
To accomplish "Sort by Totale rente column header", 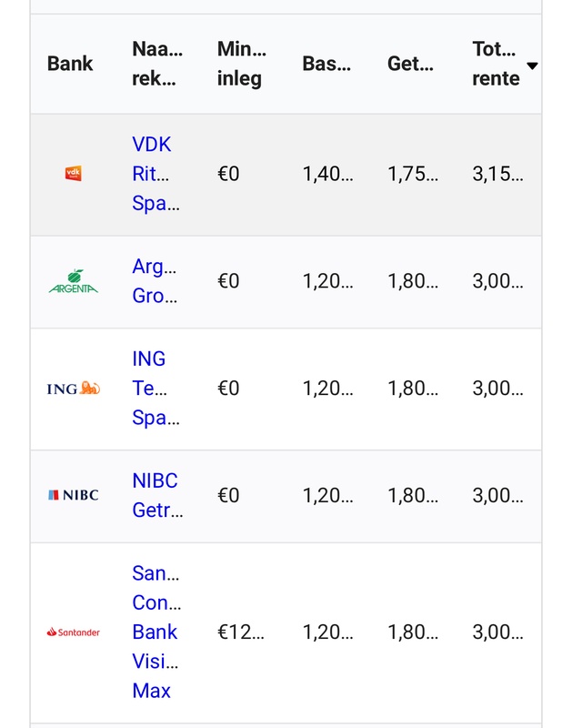I will point(496,64).
